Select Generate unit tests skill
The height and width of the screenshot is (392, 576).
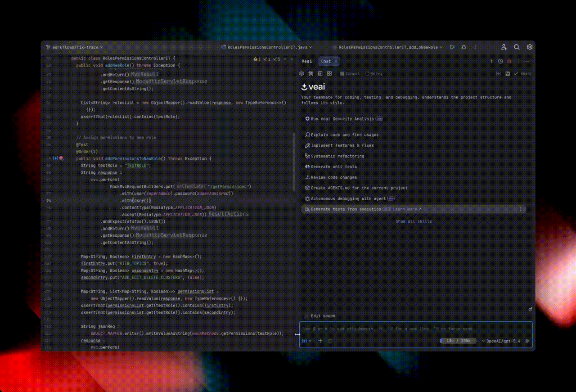331,167
